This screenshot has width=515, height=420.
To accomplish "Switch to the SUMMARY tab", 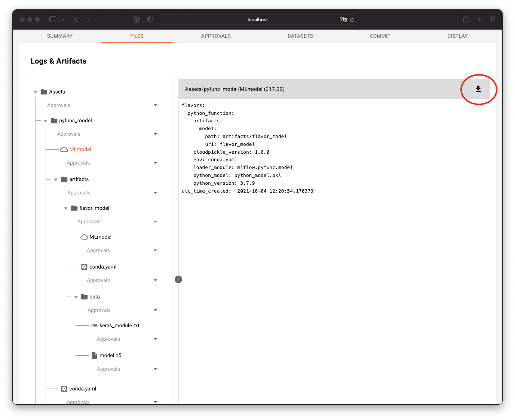I will click(60, 36).
